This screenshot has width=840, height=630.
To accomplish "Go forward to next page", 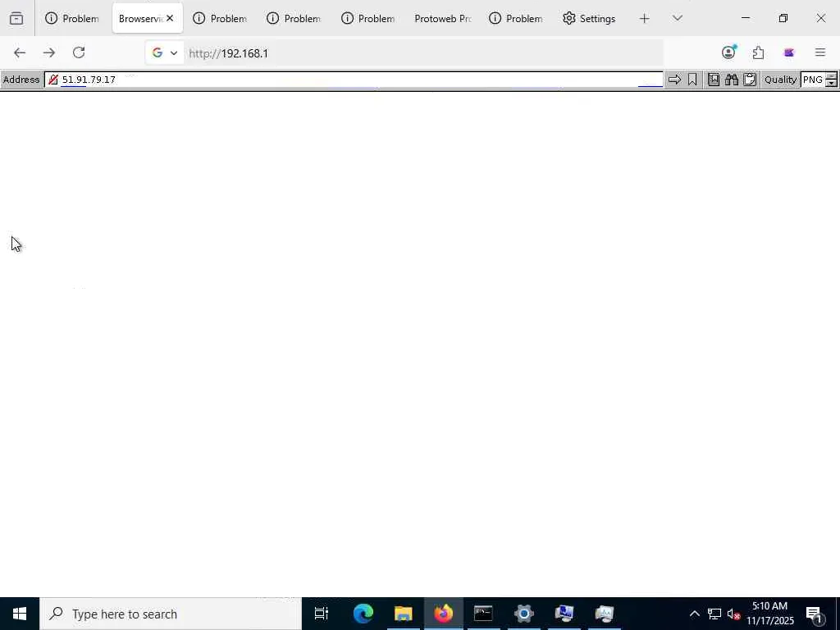I will point(48,52).
